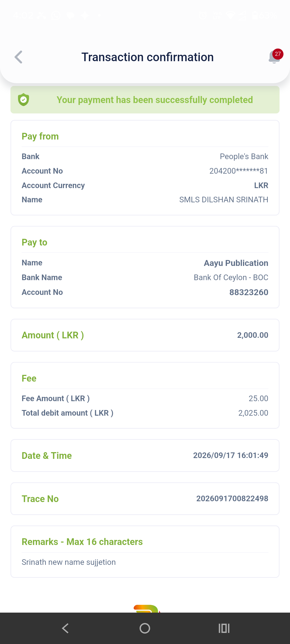Image resolution: width=290 pixels, height=644 pixels.
Task: Tap the payment successfully completed banner
Action: coord(145,100)
